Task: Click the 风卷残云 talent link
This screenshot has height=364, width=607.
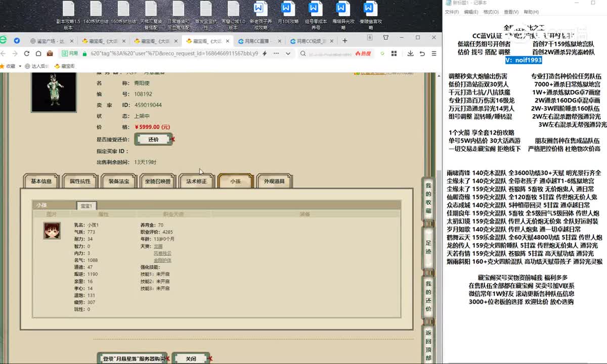Action: pos(162,253)
